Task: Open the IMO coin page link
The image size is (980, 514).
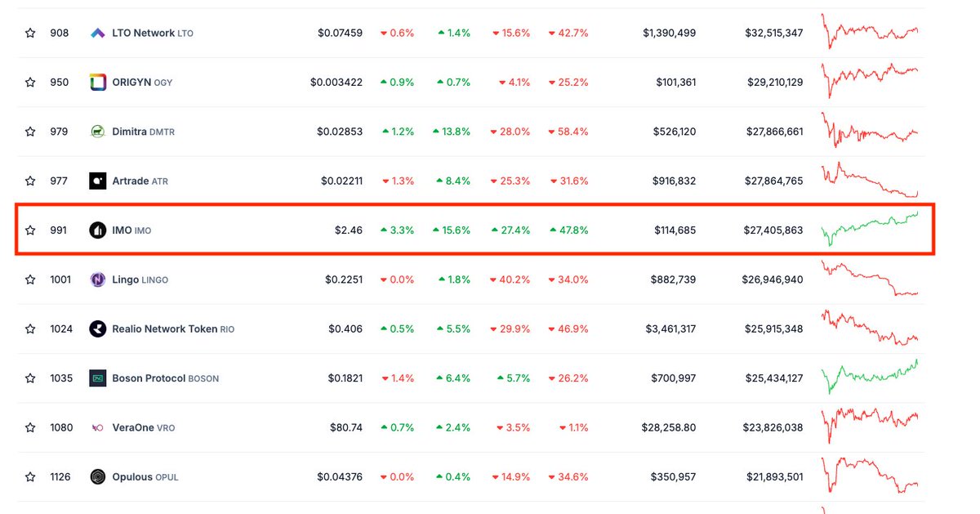Action: tap(131, 230)
